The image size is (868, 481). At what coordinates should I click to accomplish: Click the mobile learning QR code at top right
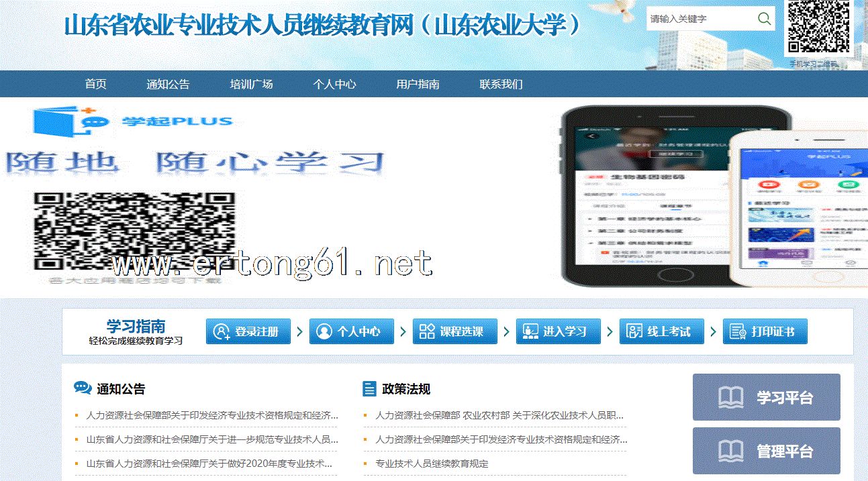coord(818,28)
